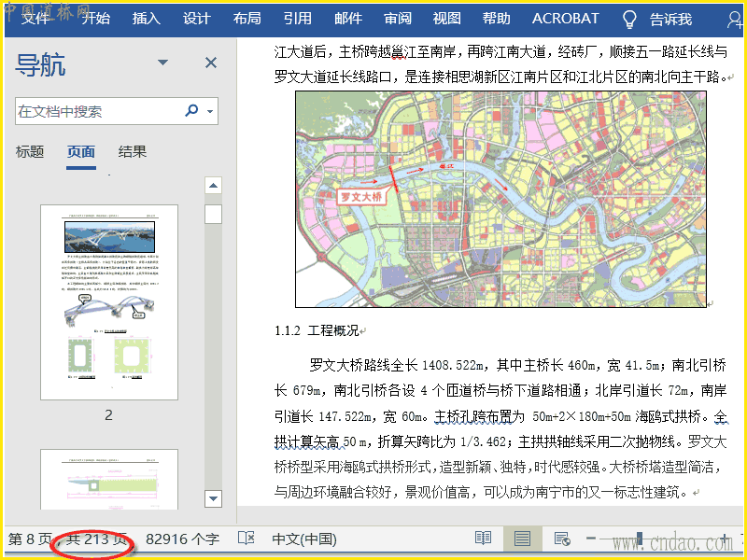Open the spelling proofing status icon

point(247,539)
